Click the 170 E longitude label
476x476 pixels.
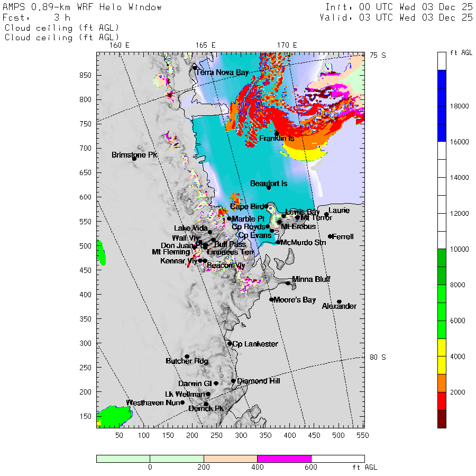click(x=287, y=45)
